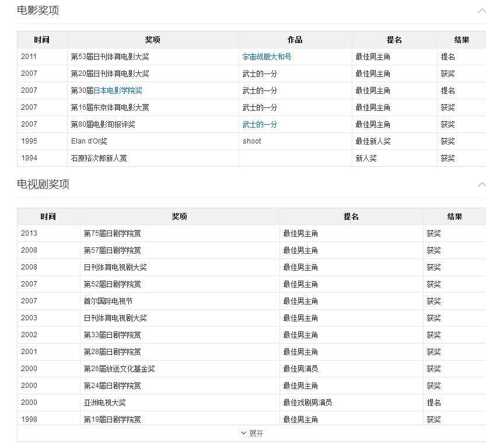Click 时间 header in TV awards table
This screenshot has width=486, height=448.
[48, 216]
